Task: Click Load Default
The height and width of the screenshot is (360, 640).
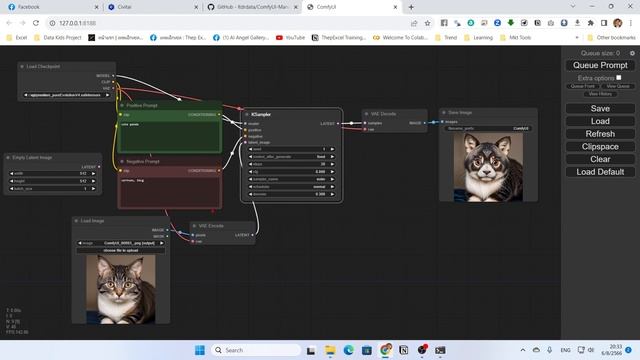Action: tap(600, 172)
